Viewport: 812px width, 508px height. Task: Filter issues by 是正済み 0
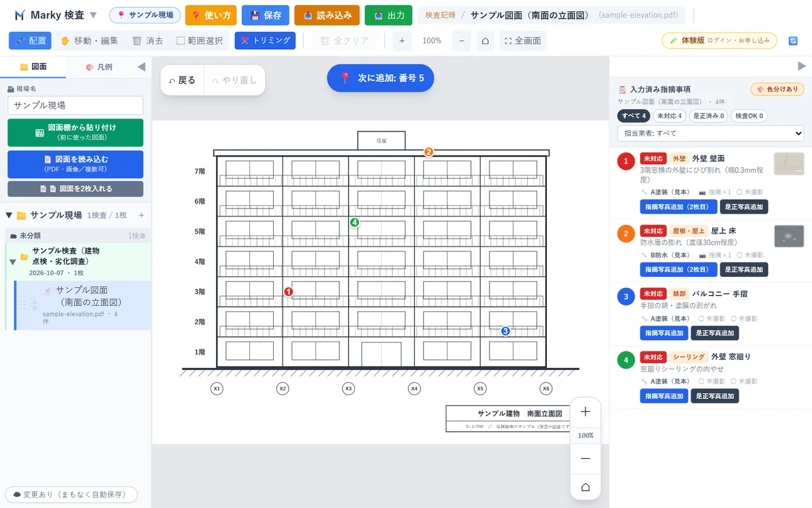click(x=708, y=116)
